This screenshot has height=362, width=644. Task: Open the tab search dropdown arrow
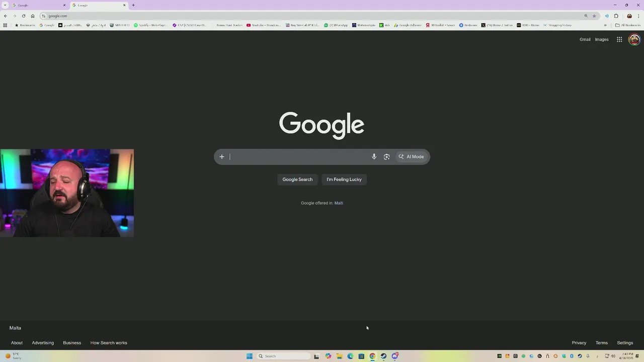click(x=6, y=5)
